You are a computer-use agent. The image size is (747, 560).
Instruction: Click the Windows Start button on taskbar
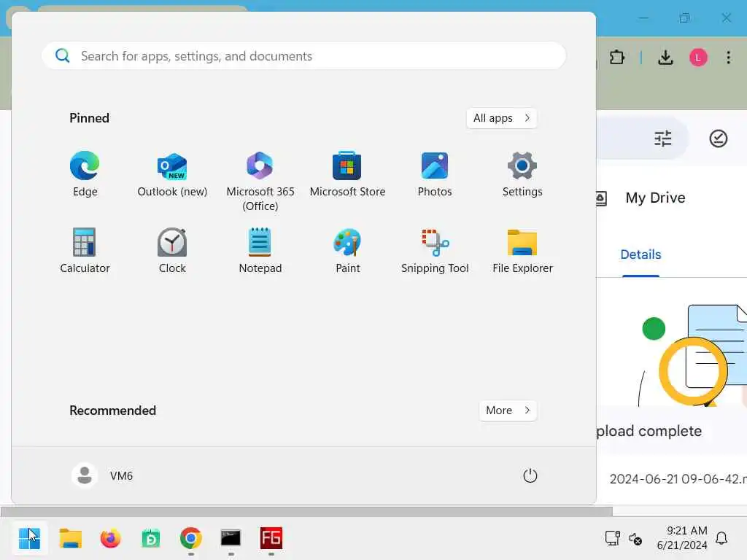coord(29,539)
